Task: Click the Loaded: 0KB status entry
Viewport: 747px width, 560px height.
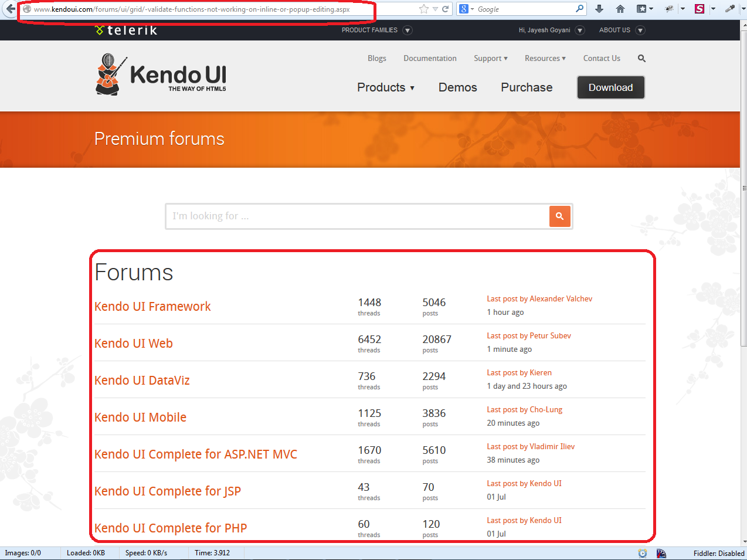Action: pos(86,553)
